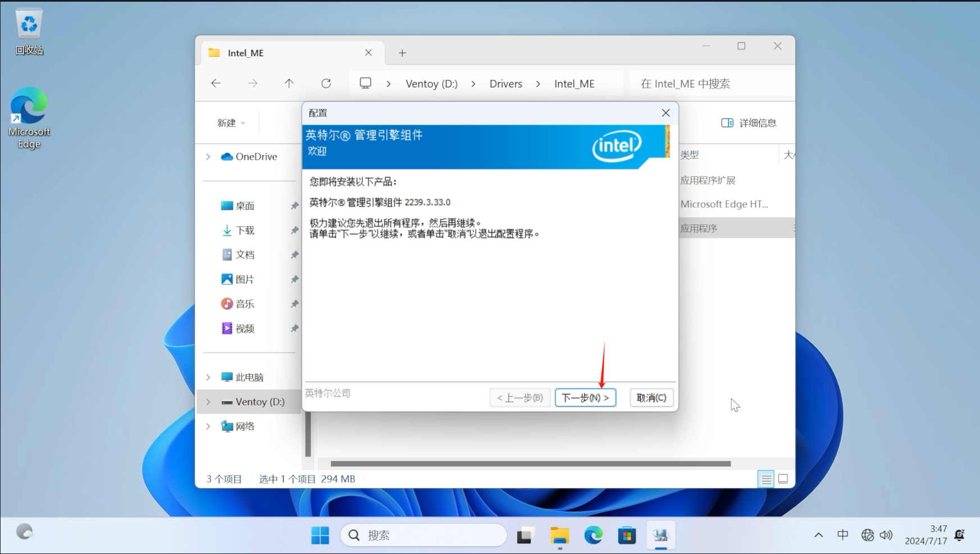The width and height of the screenshot is (980, 554).
Task: Refresh the Intel_ME folder view
Action: pyautogui.click(x=326, y=83)
